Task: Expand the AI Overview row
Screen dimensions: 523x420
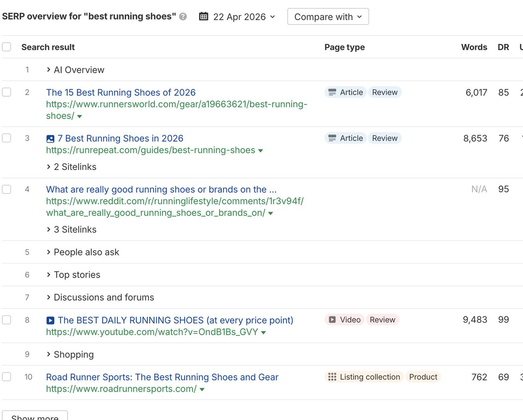Action: click(75, 70)
